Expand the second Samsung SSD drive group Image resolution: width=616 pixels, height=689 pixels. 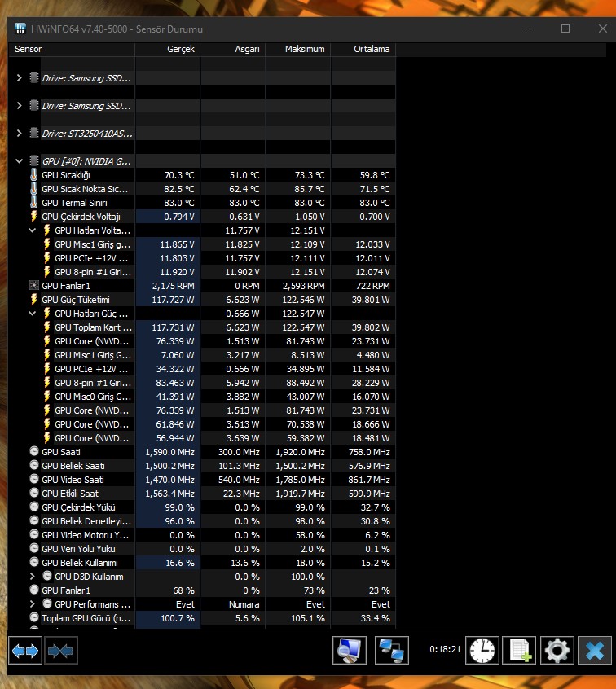coord(19,105)
